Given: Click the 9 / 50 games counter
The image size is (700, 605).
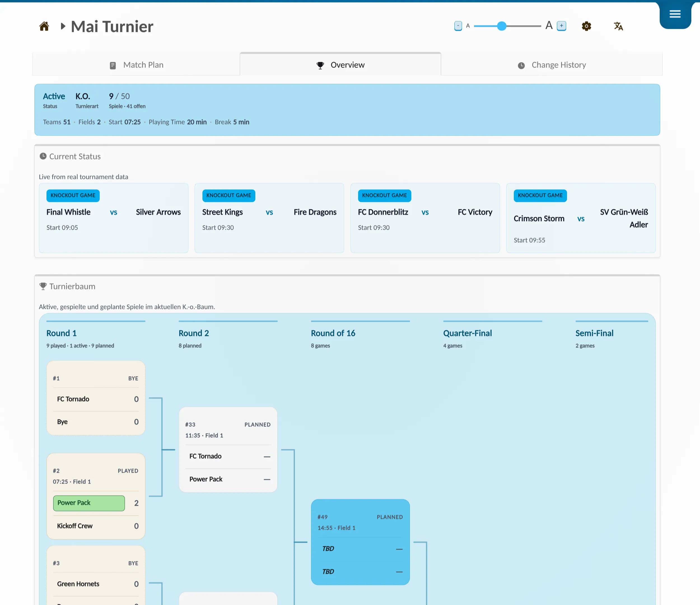Looking at the screenshot, I should [119, 96].
